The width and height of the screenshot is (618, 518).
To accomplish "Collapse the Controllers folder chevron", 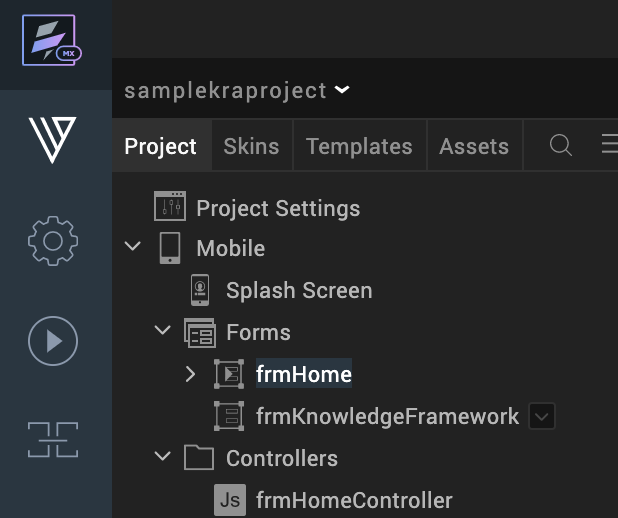I will pos(162,456).
